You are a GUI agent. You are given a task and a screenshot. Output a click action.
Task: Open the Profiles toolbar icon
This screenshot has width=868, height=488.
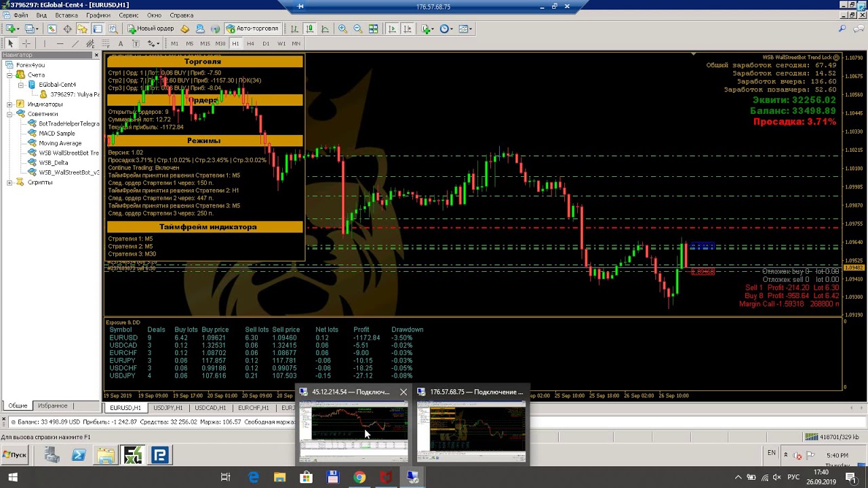click(31, 28)
